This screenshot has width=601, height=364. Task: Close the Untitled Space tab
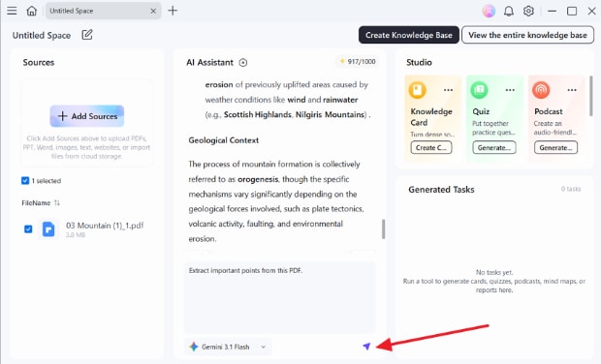[x=153, y=11]
